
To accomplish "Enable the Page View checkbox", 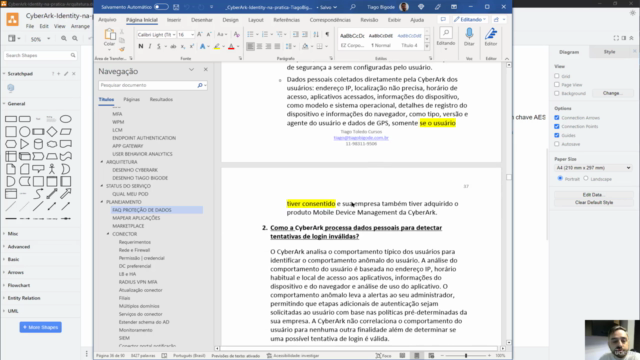I will click(x=557, y=84).
